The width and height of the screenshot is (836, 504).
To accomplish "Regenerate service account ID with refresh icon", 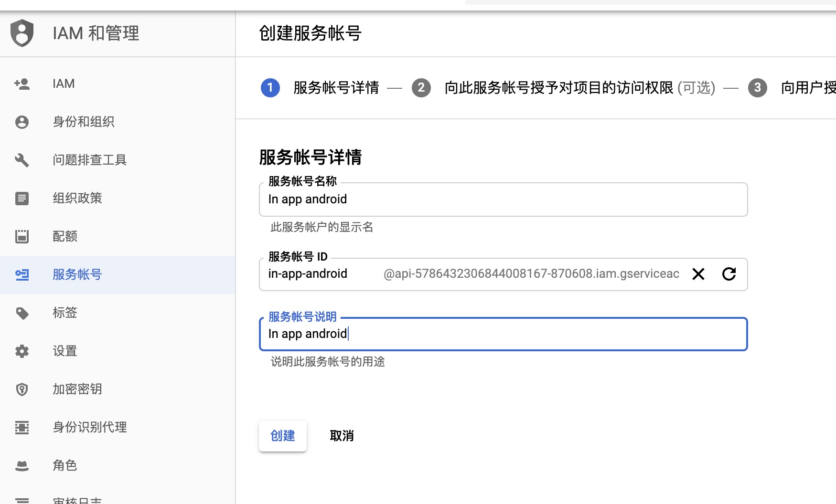I will 729,274.
